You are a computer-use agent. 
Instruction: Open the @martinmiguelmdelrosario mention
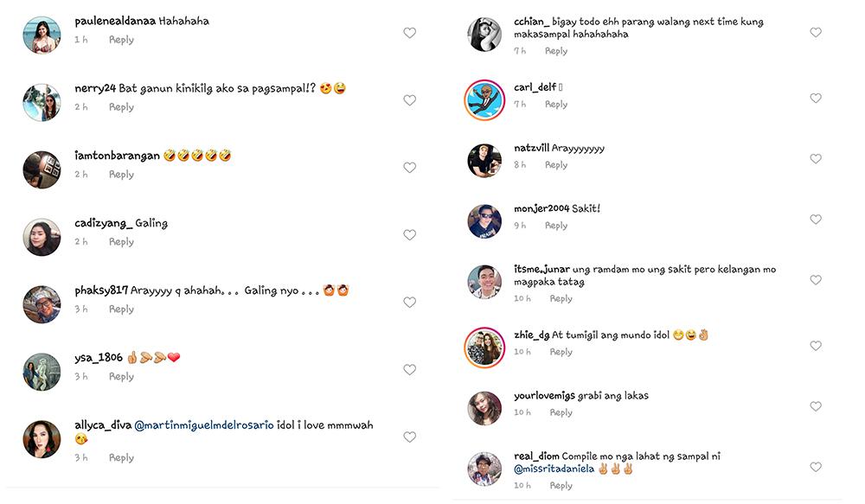pyautogui.click(x=204, y=425)
